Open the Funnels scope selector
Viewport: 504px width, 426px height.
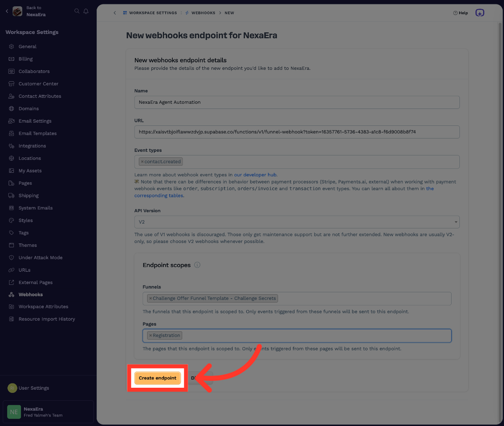pos(297,299)
